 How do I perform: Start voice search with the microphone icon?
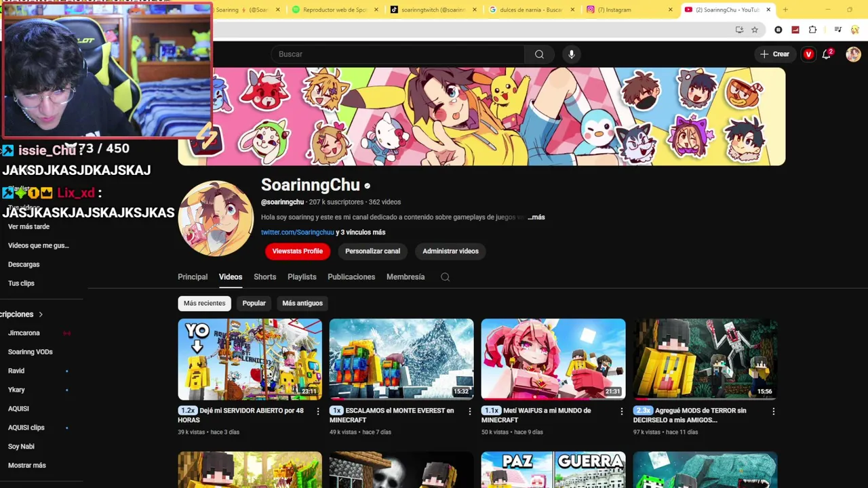tap(572, 54)
